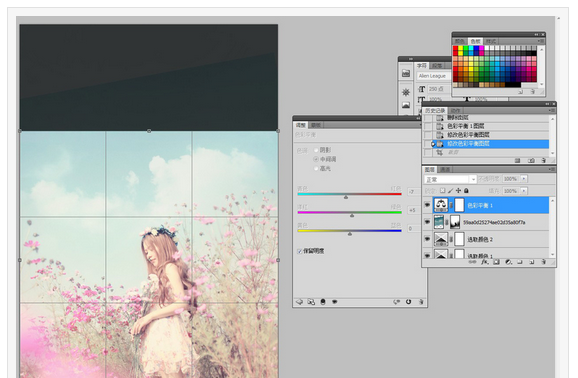Click the mountain image icon in collapsed dock
578x378 pixels.
point(406,105)
